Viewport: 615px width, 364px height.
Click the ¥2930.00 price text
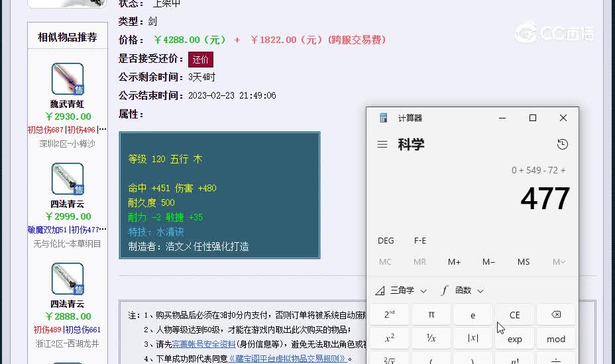(68, 116)
